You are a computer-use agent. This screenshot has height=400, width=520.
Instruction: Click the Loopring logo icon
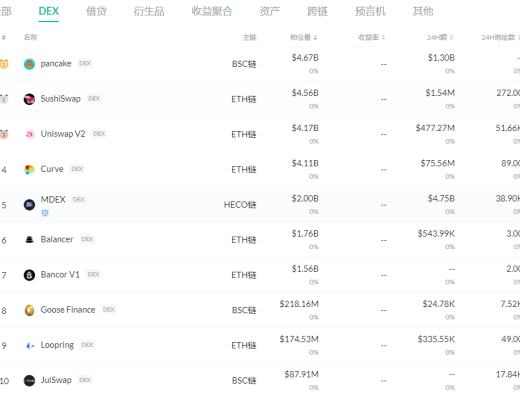point(29,345)
